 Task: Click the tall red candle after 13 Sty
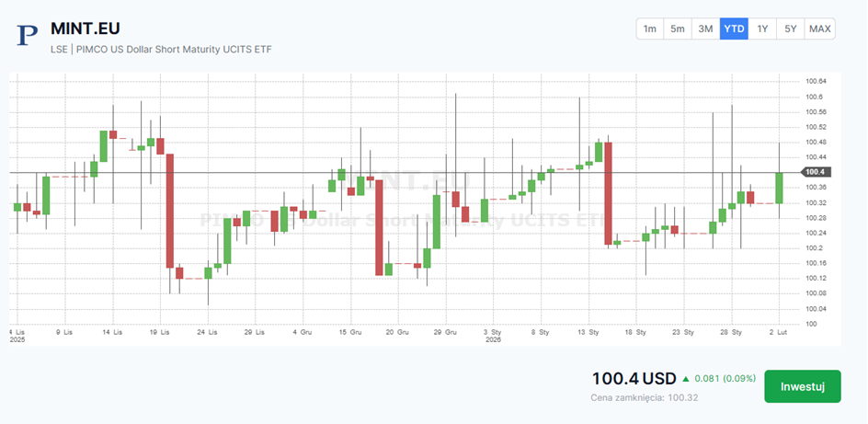click(x=608, y=193)
